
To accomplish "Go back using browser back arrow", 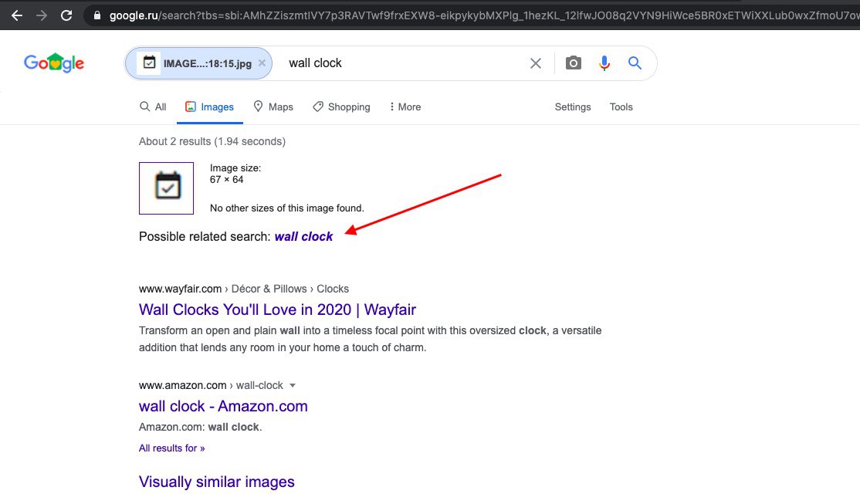I will (x=17, y=15).
